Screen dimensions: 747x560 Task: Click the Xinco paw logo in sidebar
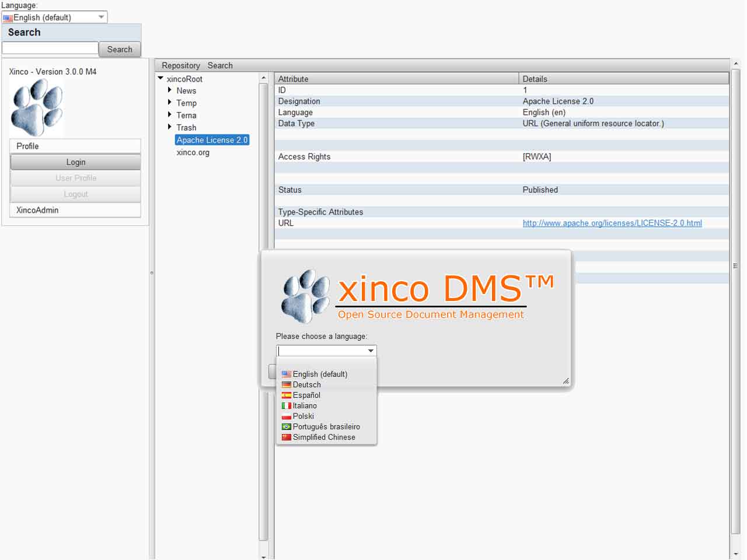coord(37,108)
